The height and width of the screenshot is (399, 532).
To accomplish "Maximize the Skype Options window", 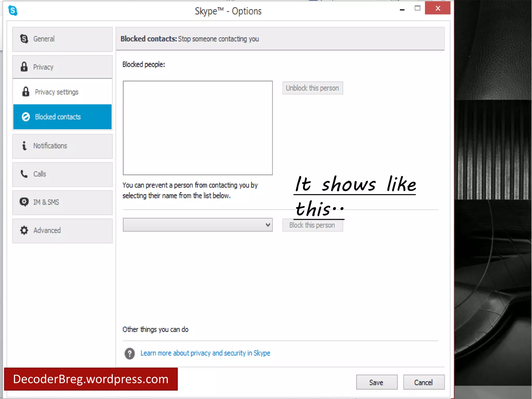I will tap(417, 8).
